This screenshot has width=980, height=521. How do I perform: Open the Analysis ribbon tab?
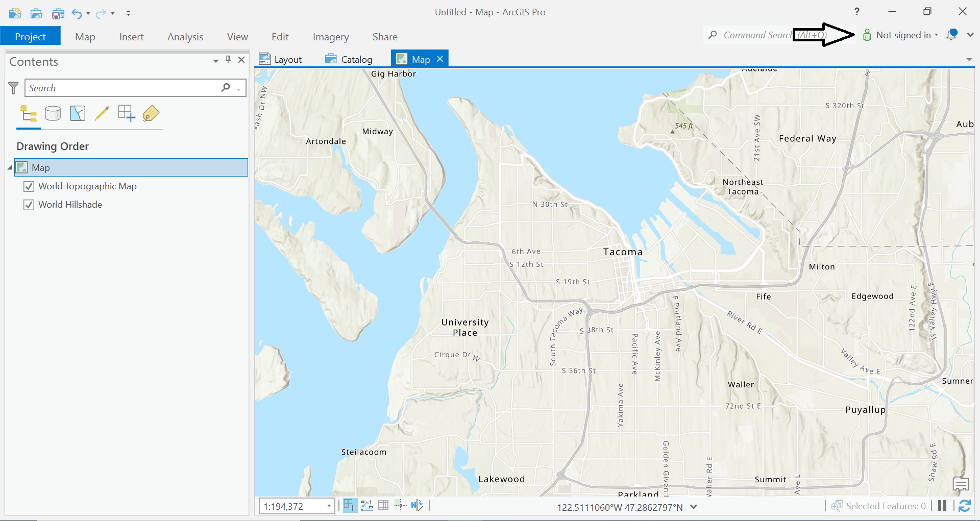(185, 37)
